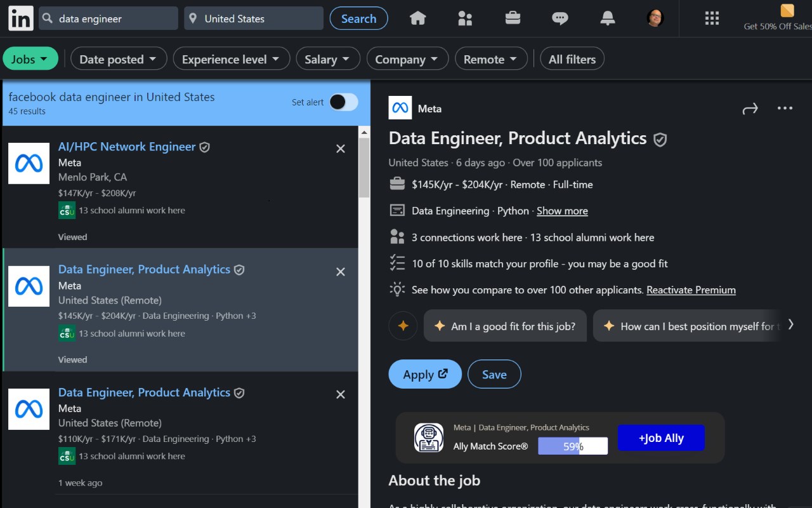Click the Meta logo in job details header
The width and height of the screenshot is (812, 508).
pyautogui.click(x=400, y=108)
